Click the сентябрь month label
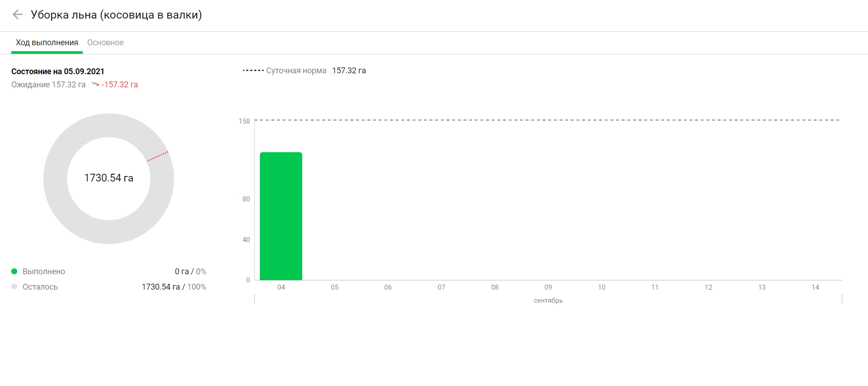The image size is (868, 386). pyautogui.click(x=548, y=300)
